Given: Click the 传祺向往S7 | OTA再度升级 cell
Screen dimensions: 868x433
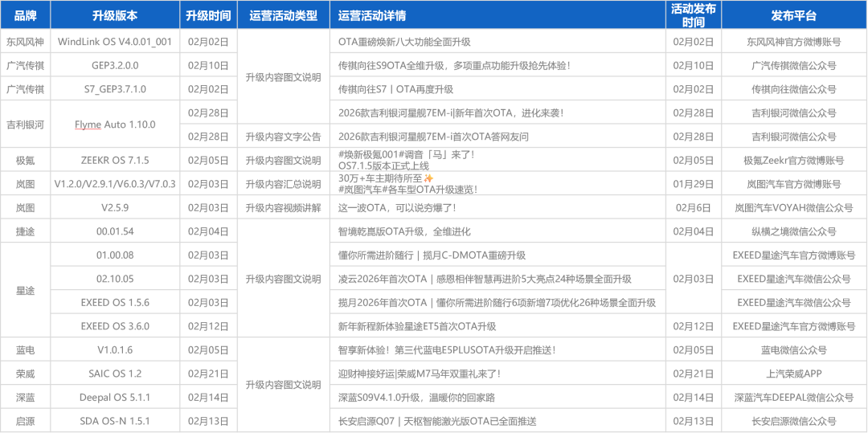Looking at the screenshot, I should pyautogui.click(x=497, y=89).
